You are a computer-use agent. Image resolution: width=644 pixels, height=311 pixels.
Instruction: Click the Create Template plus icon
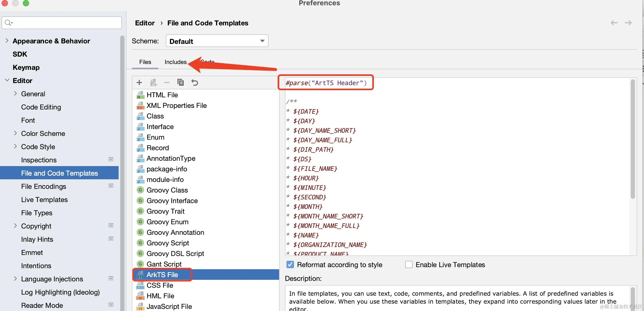[x=139, y=83]
